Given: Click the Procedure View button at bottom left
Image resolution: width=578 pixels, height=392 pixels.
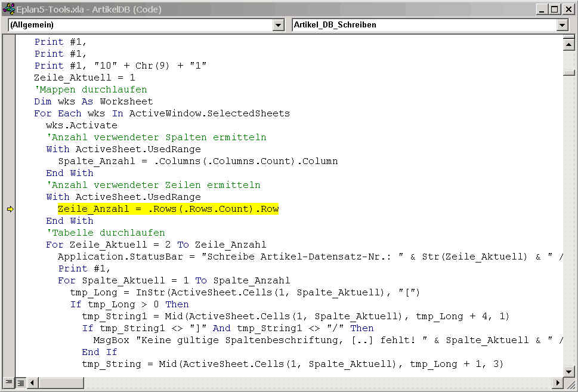Looking at the screenshot, I should 9,382.
